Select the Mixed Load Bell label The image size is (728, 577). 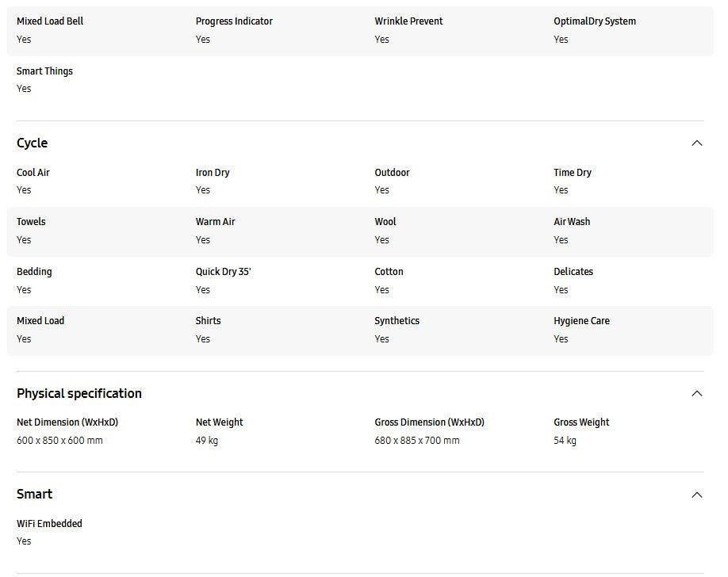50,21
